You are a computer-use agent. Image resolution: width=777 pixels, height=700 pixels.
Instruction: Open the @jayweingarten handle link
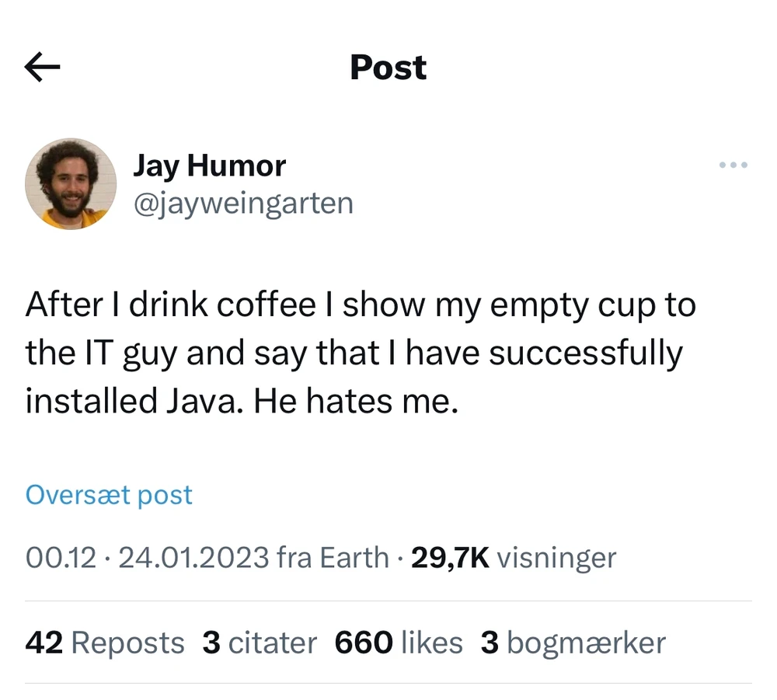[x=243, y=204]
